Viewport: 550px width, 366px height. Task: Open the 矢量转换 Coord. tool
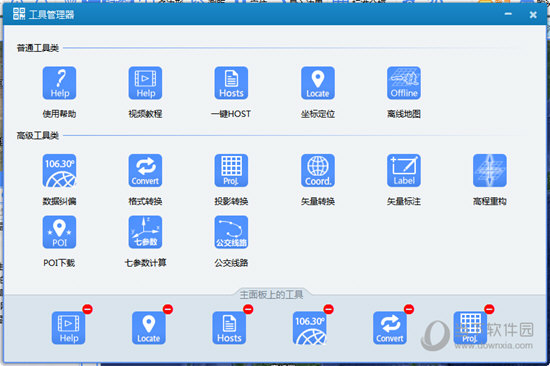click(x=318, y=171)
